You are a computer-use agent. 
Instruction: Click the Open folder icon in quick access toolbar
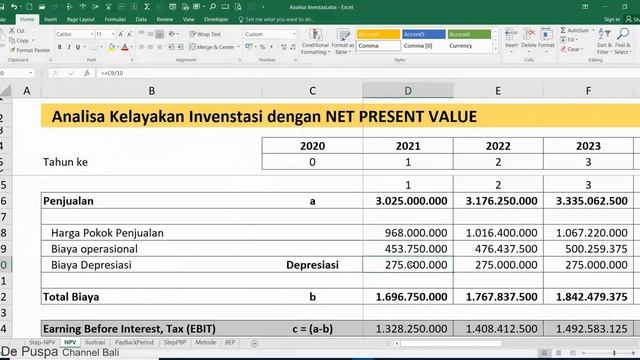(42, 7)
